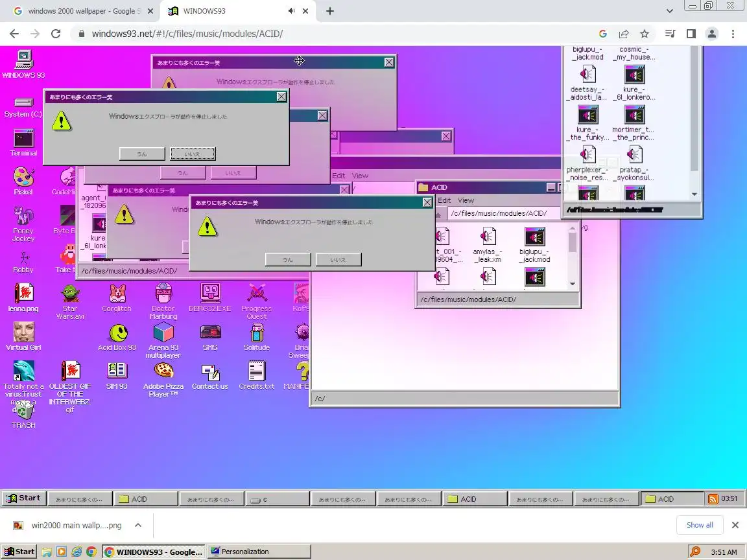Open OLDEST GIF OF THE INTERWEBZ icon
Screen dimensions: 747x560
point(70,387)
